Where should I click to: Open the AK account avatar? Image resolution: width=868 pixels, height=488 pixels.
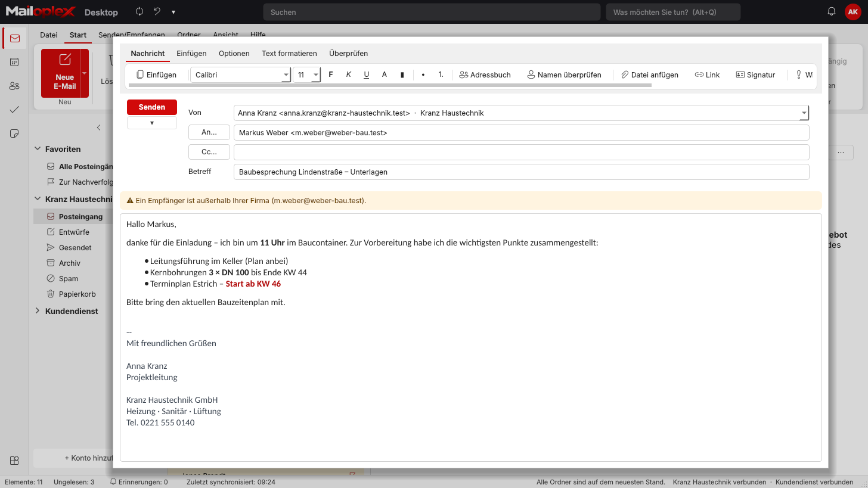852,12
